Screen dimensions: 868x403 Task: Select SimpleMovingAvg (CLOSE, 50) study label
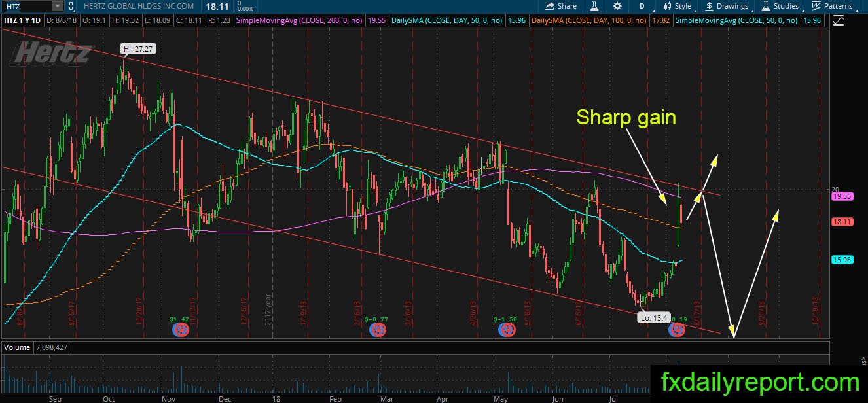(737, 21)
